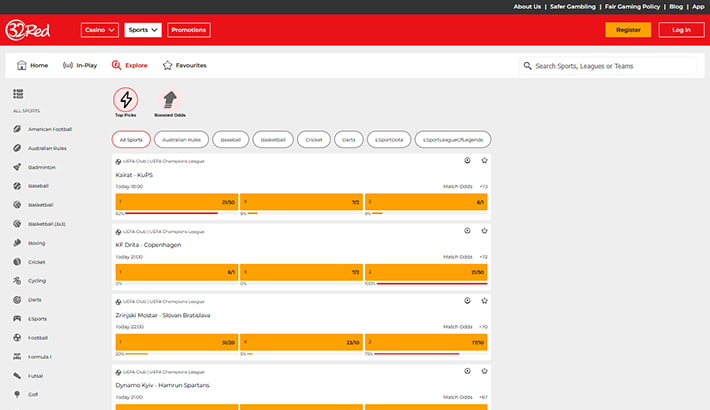Select American Football in the sidebar

[x=43, y=129]
